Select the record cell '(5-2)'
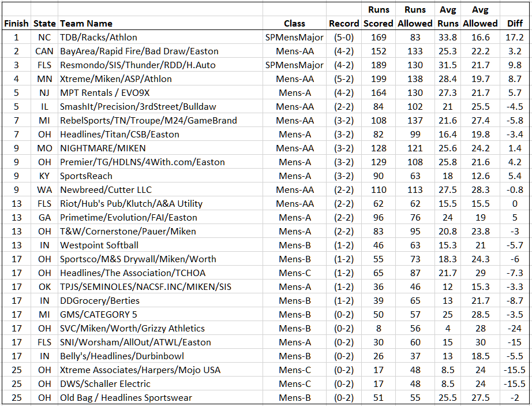 [x=344, y=79]
